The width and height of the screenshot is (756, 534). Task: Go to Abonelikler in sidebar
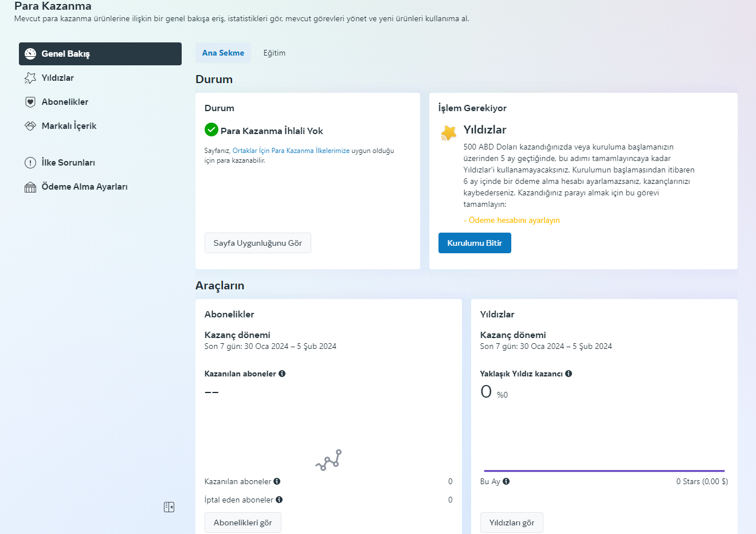coord(100,102)
